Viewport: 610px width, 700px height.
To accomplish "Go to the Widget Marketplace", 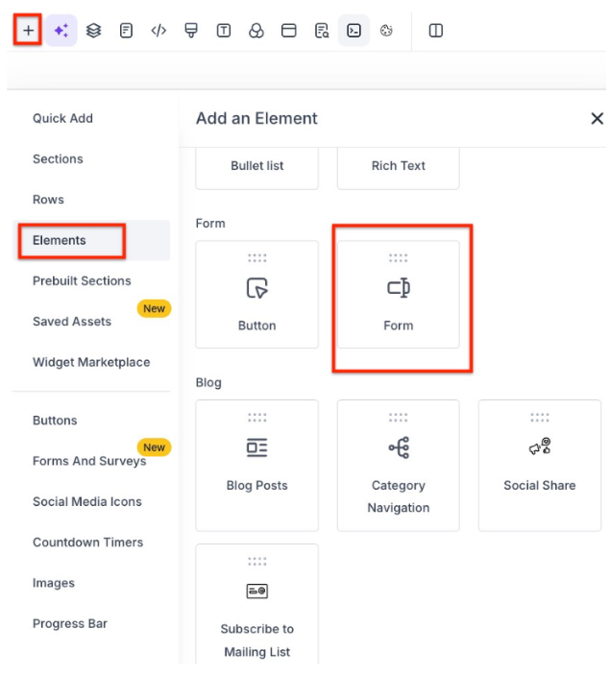I will pyautogui.click(x=91, y=362).
